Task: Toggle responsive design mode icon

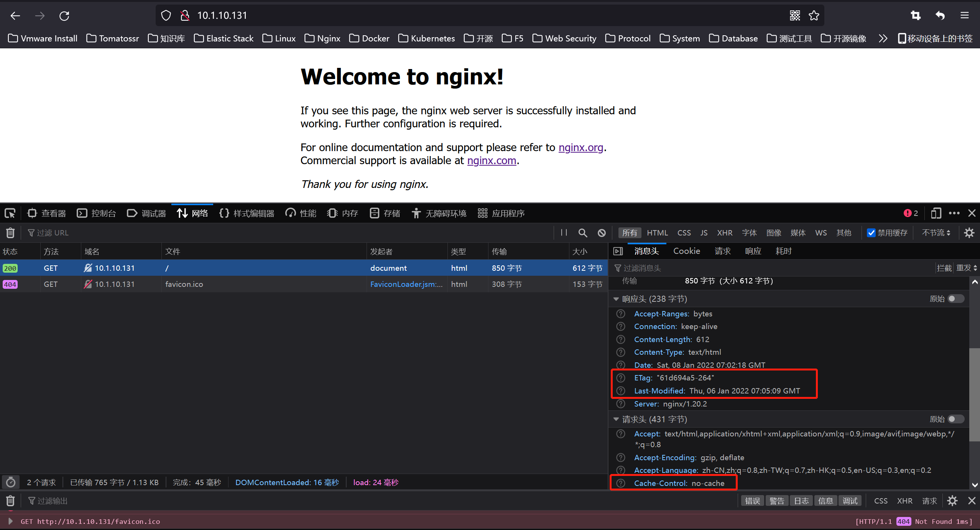Action: [x=936, y=213]
